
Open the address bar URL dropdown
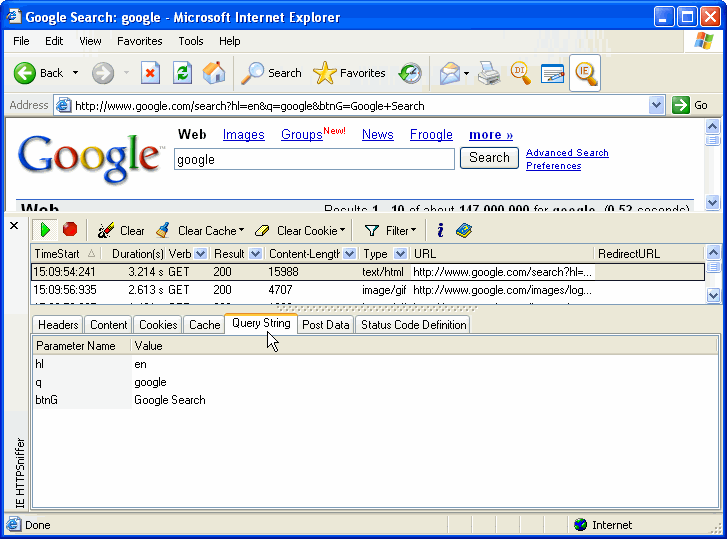[x=656, y=105]
